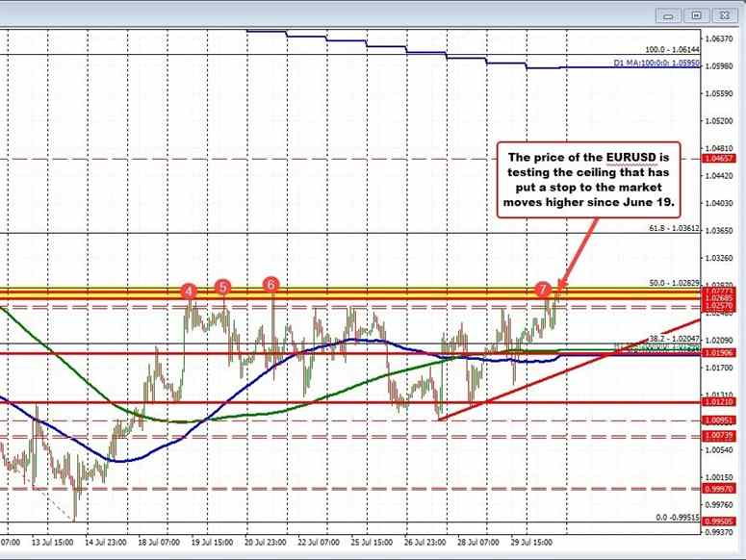Click the 1.04030 price axis label
Image resolution: width=746 pixels, height=560 pixels.
point(719,203)
